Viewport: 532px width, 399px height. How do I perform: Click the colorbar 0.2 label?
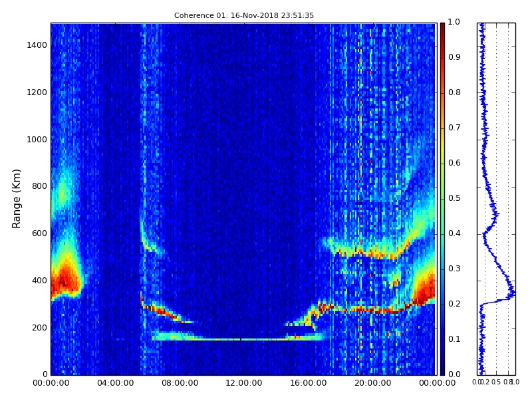[454, 304]
